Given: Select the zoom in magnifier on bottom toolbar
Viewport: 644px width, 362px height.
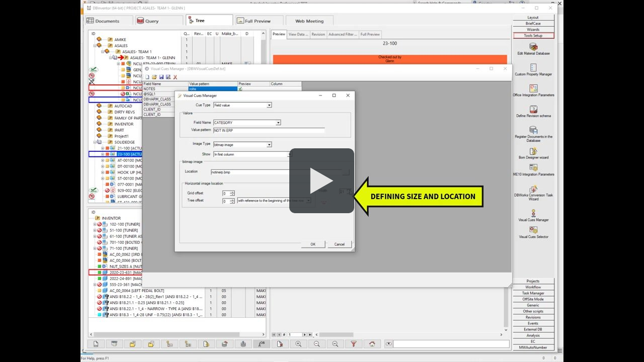Looking at the screenshot, I should [x=298, y=344].
